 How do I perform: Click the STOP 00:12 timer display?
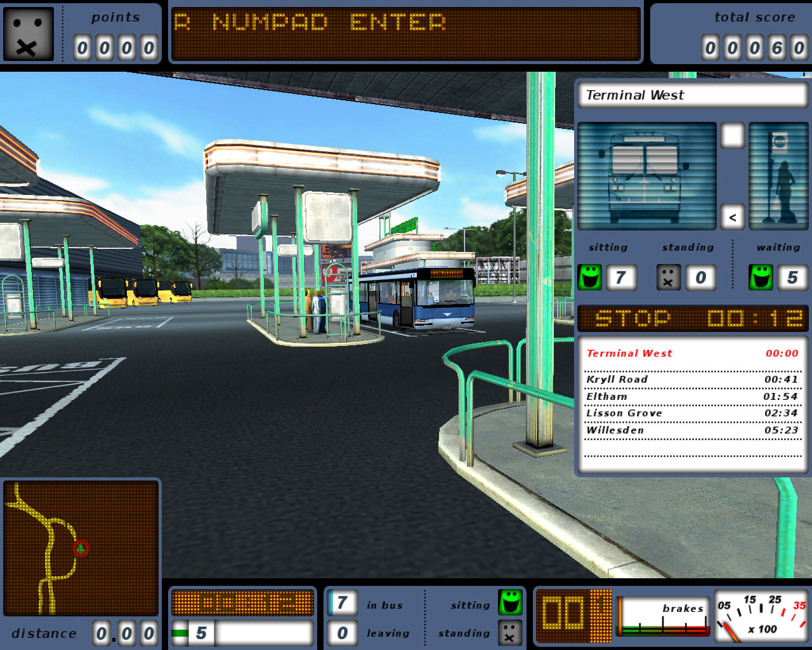tap(692, 318)
